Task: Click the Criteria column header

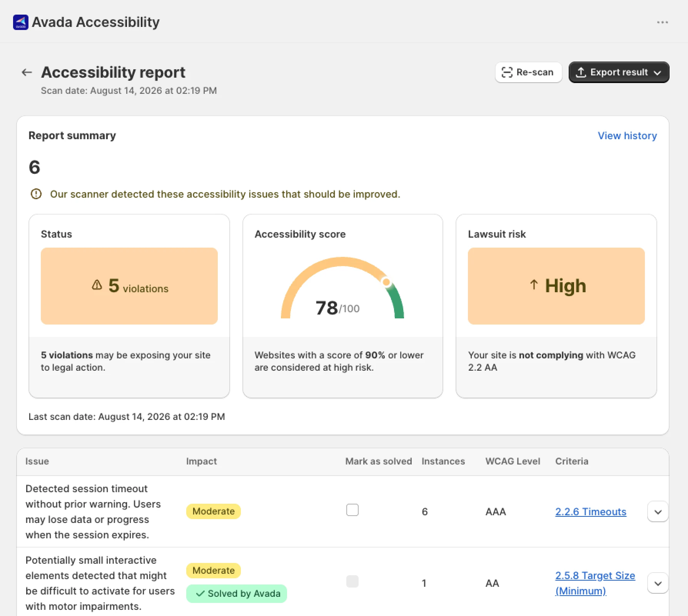Action: (x=571, y=461)
